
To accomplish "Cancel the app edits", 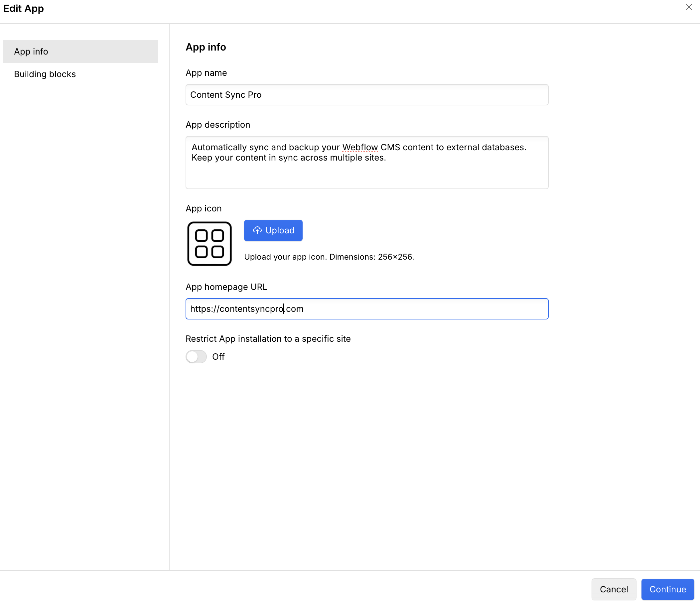I will click(x=614, y=589).
